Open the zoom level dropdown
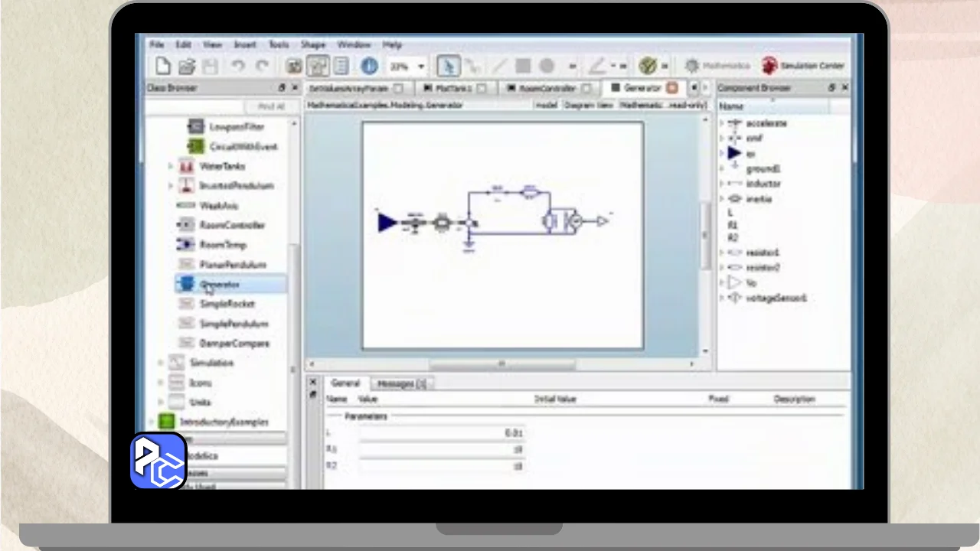 point(420,67)
